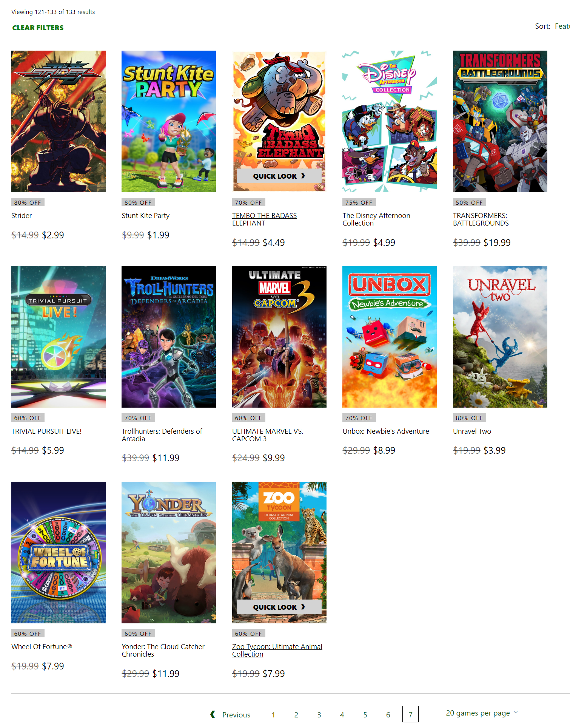Open Yonder: The Cloud Catcher Chronicles title
The height and width of the screenshot is (728, 570).
pos(163,650)
